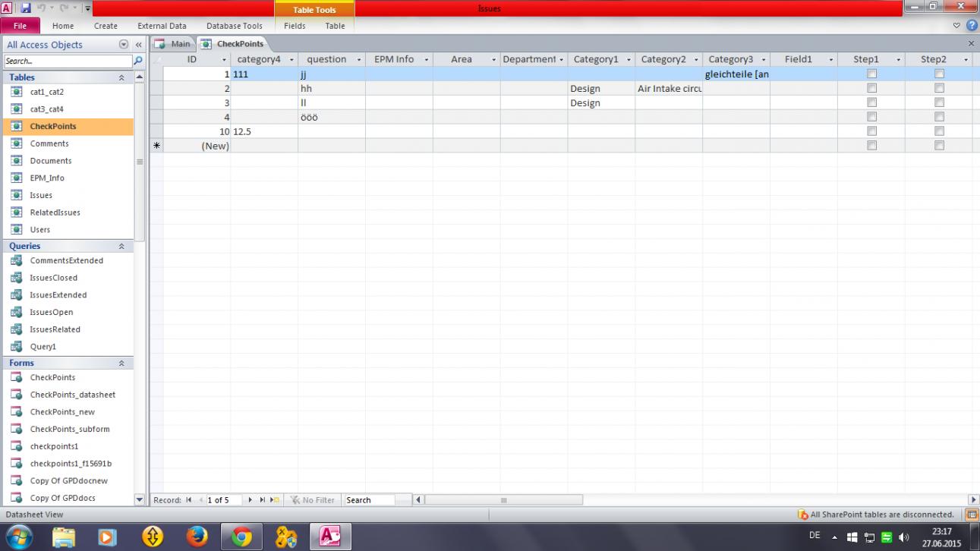Open the EPM_Info table
980x551 pixels.
(47, 178)
